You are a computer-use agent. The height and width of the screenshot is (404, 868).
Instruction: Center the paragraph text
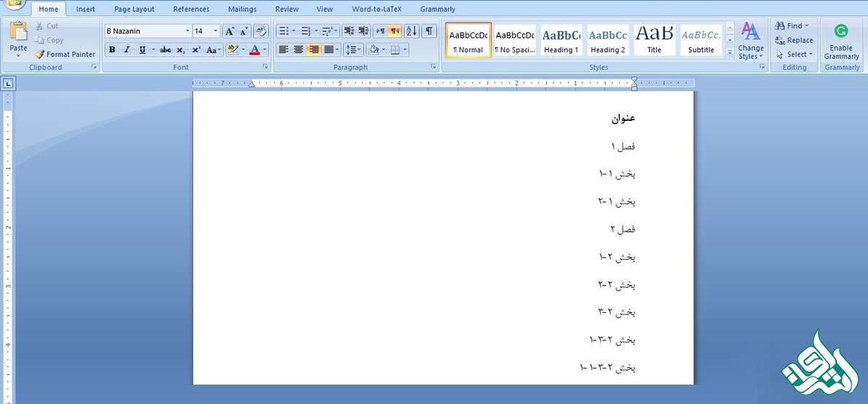tap(299, 50)
